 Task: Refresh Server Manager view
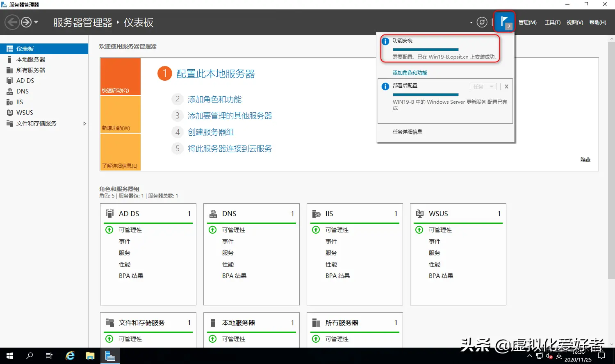click(x=482, y=22)
